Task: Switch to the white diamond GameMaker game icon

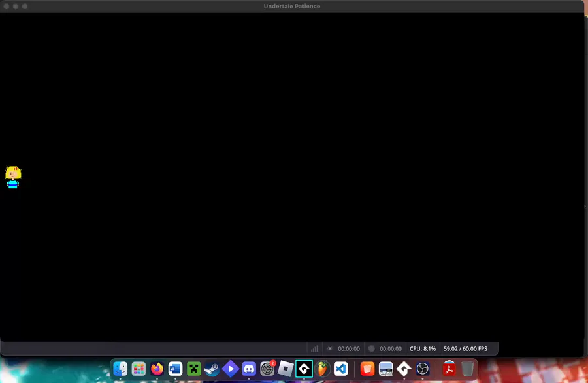Action: pos(404,369)
